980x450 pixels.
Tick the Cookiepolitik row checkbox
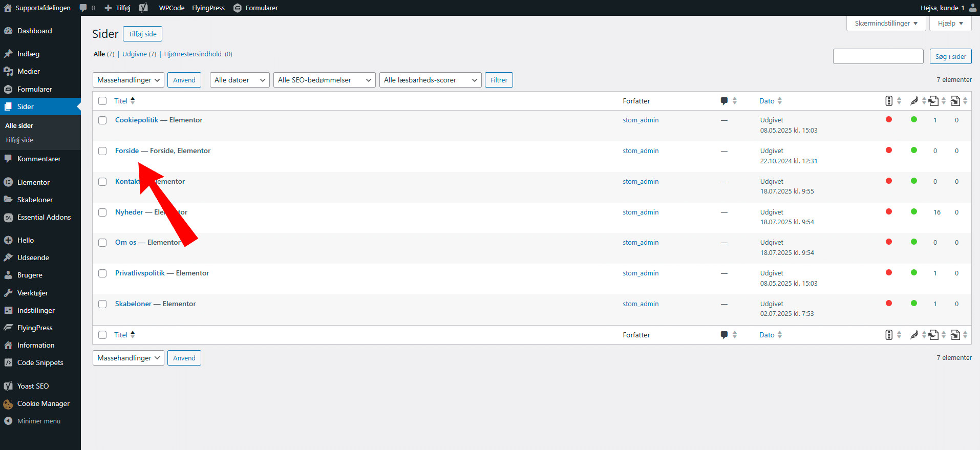point(102,120)
